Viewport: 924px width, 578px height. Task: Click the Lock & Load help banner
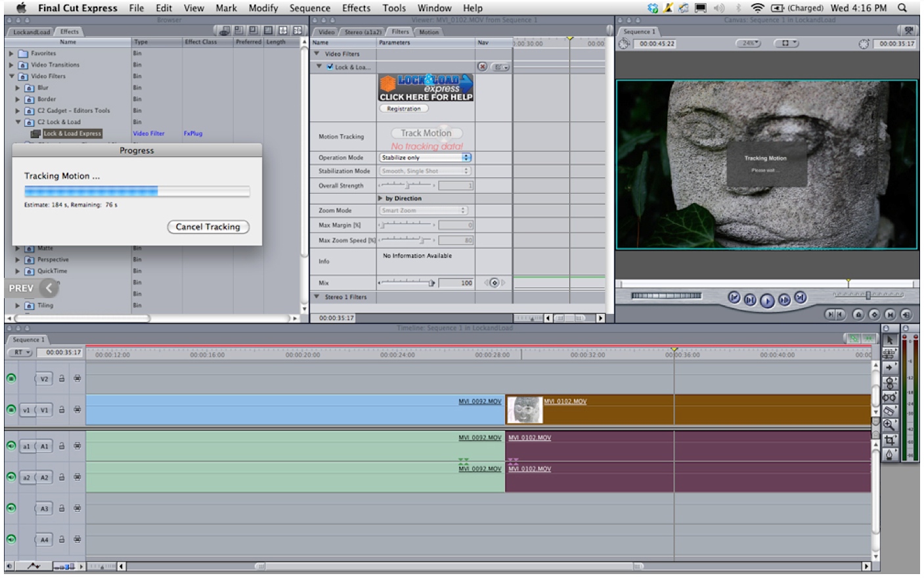pyautogui.click(x=426, y=87)
